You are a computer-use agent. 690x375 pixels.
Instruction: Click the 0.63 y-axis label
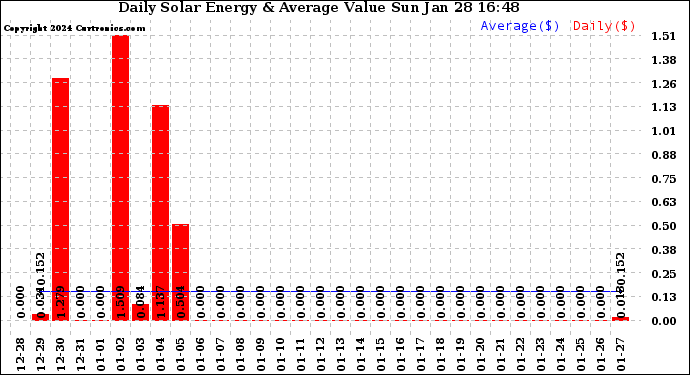click(664, 202)
